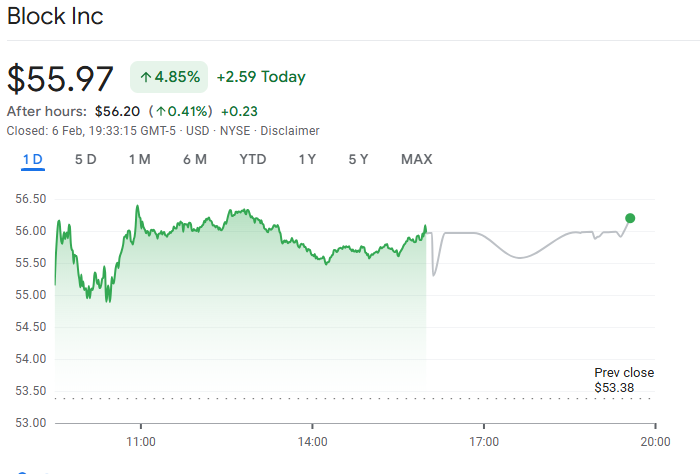This screenshot has width=700, height=474.
Task: Click the green up arrow beside 4.85%
Action: (x=145, y=77)
